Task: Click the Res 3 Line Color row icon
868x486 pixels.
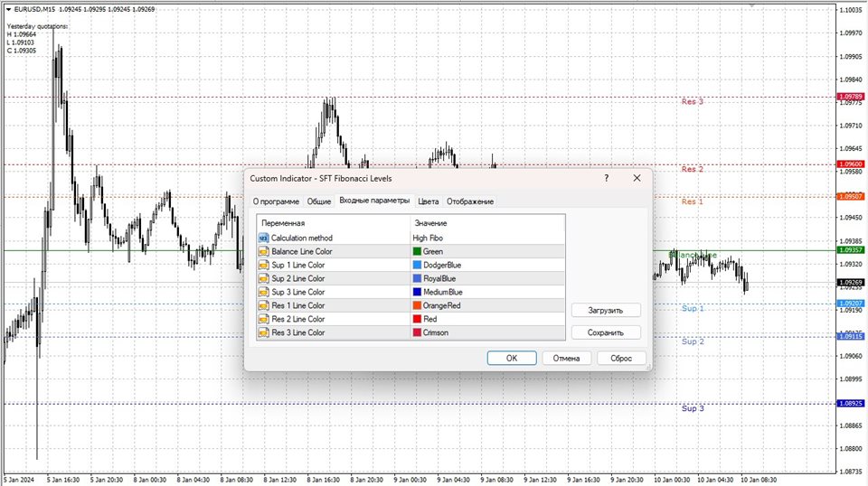Action: (263, 332)
